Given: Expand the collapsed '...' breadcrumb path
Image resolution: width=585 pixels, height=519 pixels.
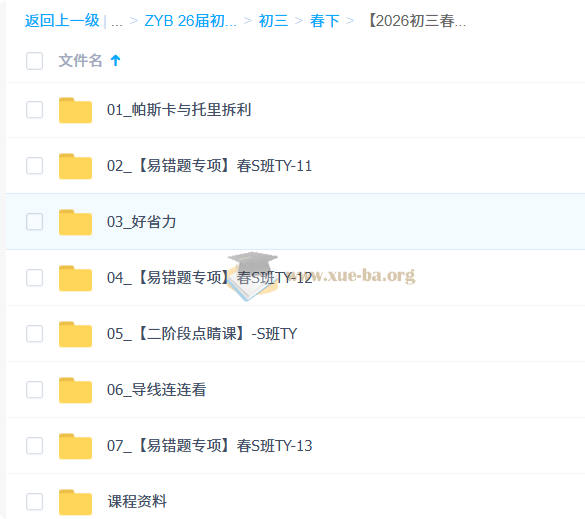Looking at the screenshot, I should pyautogui.click(x=117, y=21).
